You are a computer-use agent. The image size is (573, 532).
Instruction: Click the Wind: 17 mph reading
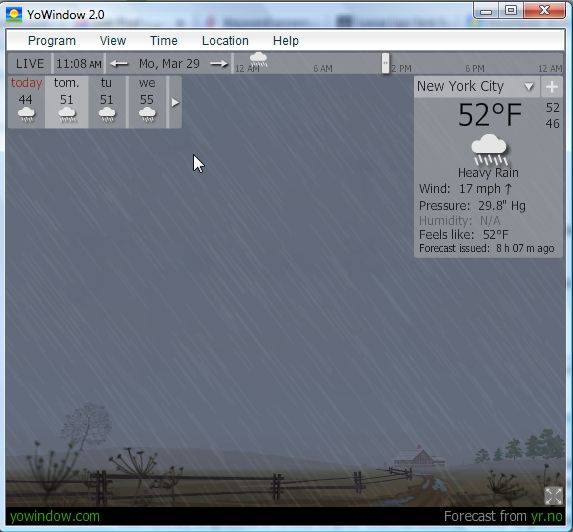coord(466,189)
